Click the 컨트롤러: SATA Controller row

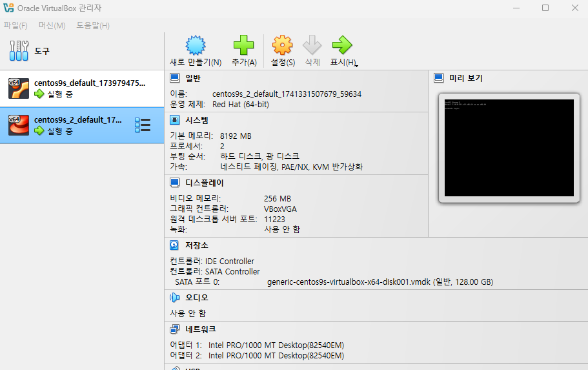pos(214,272)
